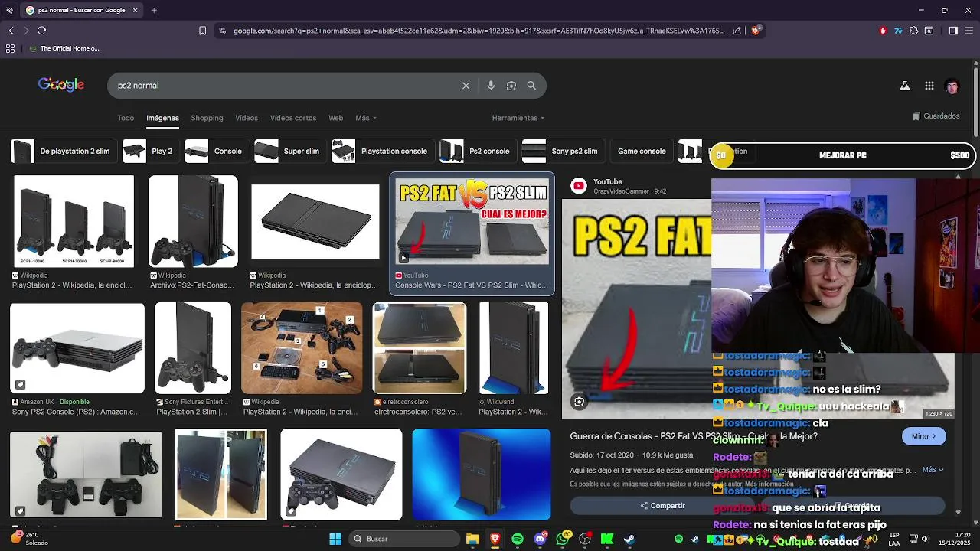
Task: Close the ps2 normal browser tab
Action: pyautogui.click(x=136, y=10)
